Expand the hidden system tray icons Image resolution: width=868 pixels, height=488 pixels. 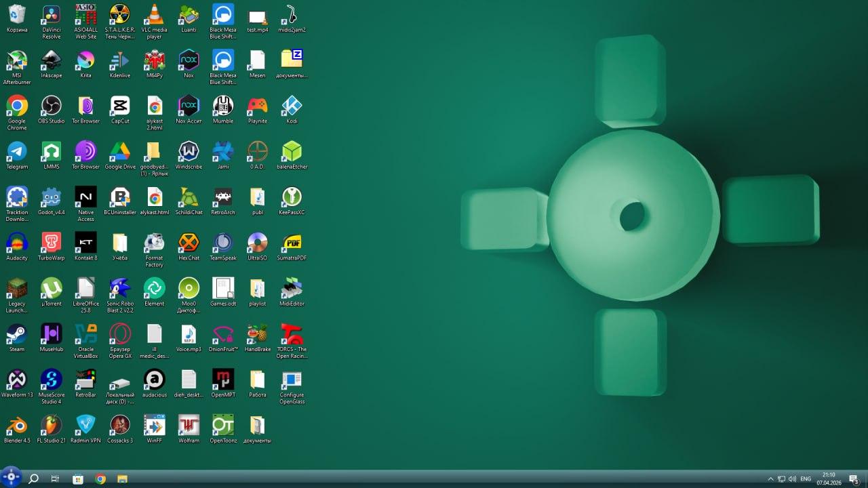tap(770, 479)
